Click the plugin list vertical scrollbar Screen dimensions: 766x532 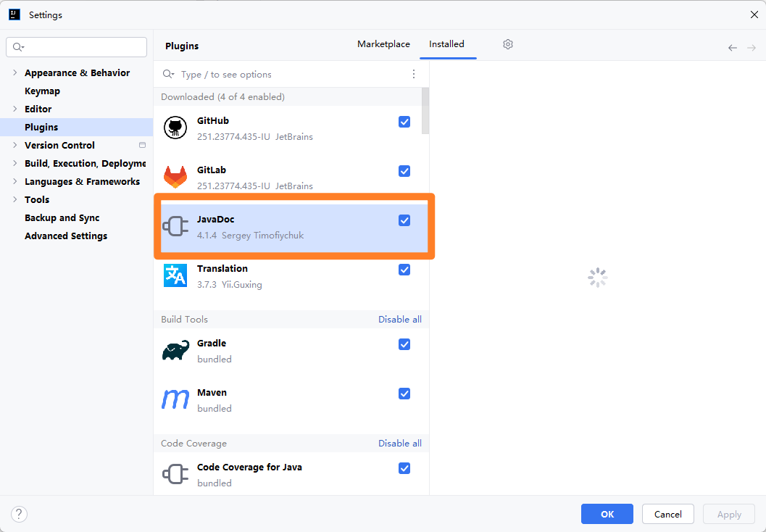point(425,111)
